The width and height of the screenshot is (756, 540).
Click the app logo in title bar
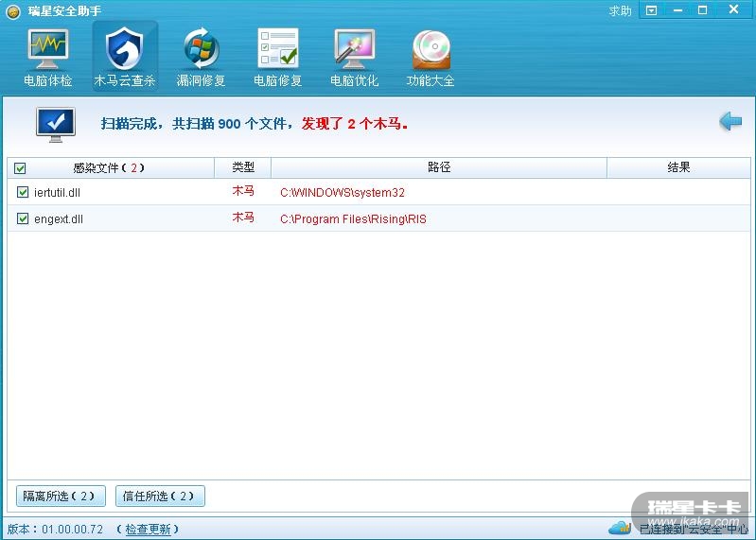click(x=13, y=11)
